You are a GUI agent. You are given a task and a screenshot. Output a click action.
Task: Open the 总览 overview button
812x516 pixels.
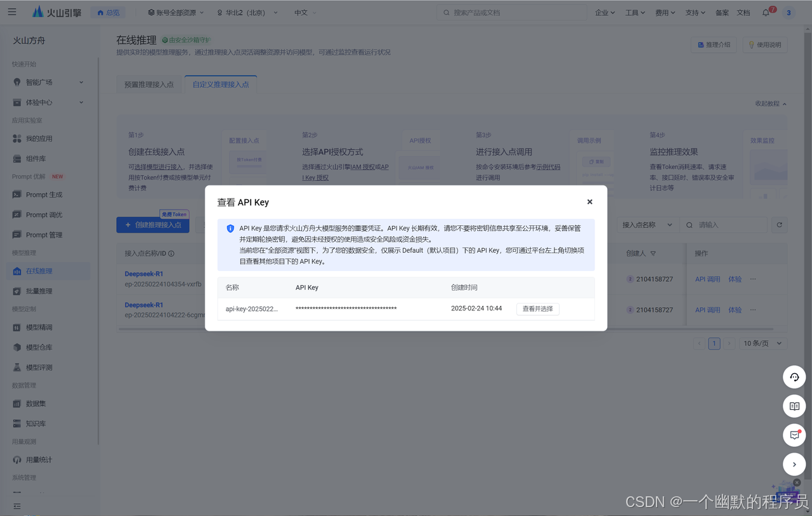pos(108,13)
